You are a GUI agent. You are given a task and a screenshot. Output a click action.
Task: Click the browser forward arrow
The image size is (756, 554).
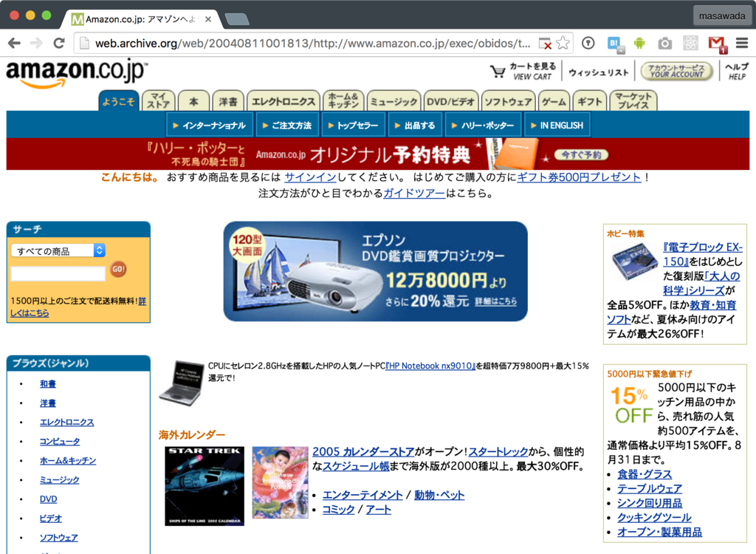(37, 44)
